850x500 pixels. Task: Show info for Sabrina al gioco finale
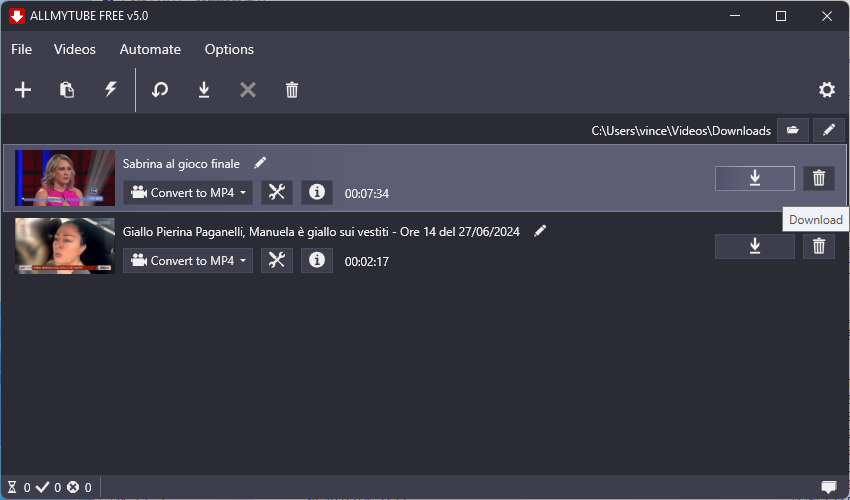pos(317,193)
